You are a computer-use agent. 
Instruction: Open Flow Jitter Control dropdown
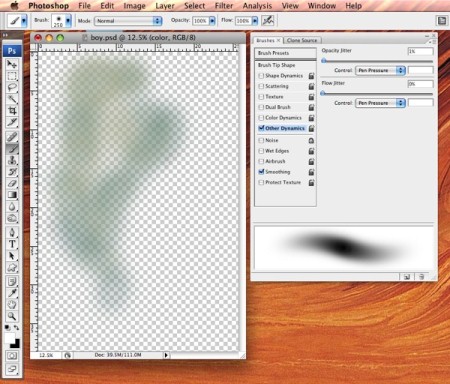point(380,103)
